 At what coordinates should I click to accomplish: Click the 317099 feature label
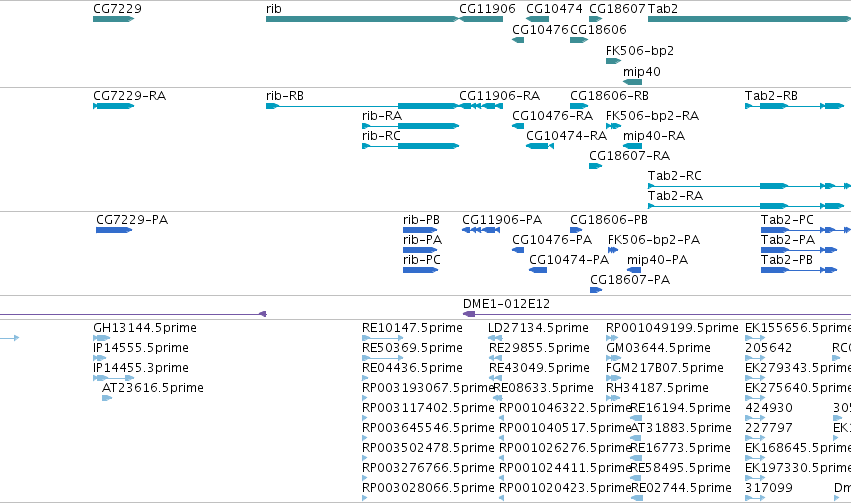pos(769,488)
